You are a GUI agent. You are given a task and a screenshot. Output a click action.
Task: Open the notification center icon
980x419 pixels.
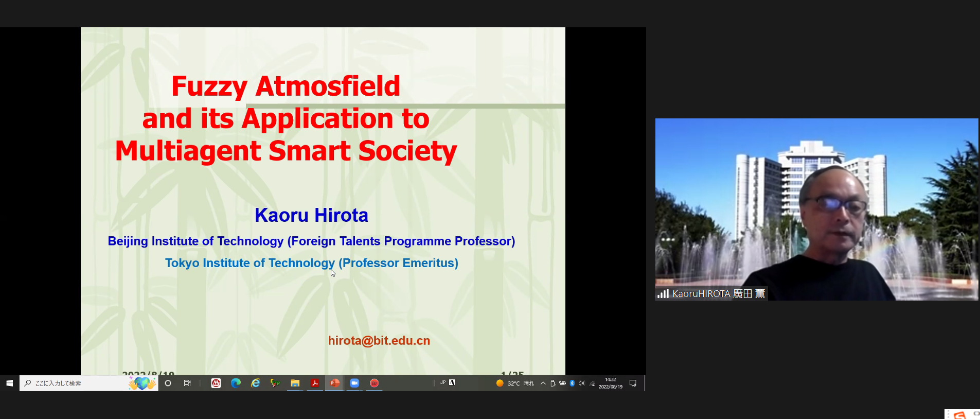[633, 383]
